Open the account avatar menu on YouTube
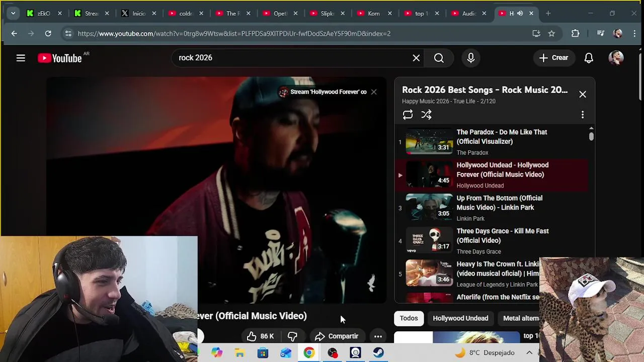 coord(616,58)
